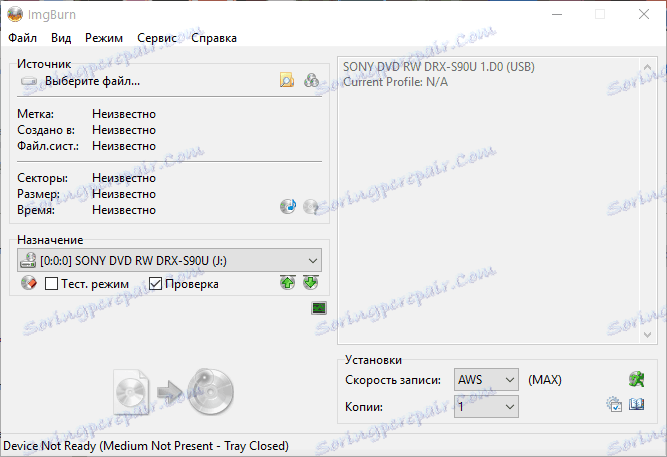Click the SONY DVD RW DRX-S90U 1.D0 (USB) line
This screenshot has width=667, height=457.
pyautogui.click(x=439, y=67)
